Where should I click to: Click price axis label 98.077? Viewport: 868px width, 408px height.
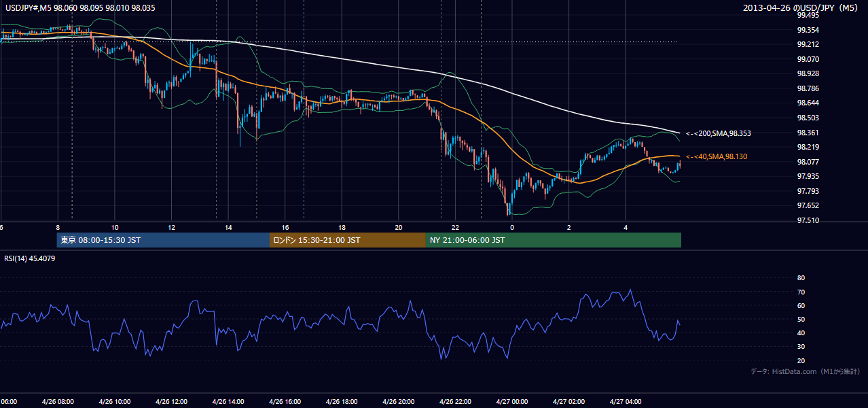[808, 162]
